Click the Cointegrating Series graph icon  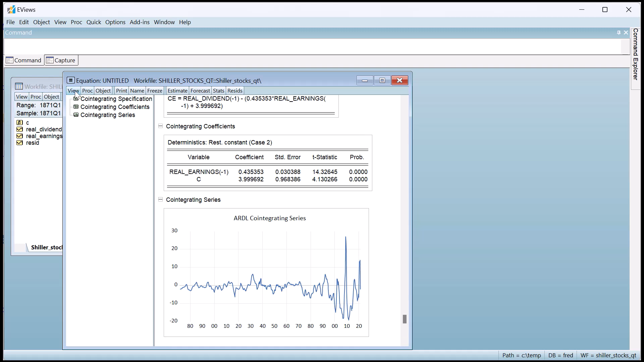[x=76, y=115]
